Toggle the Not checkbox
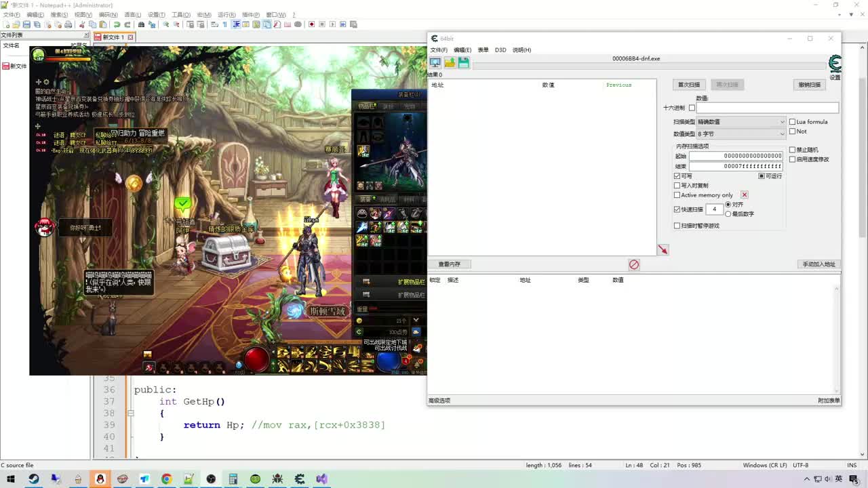 792,131
